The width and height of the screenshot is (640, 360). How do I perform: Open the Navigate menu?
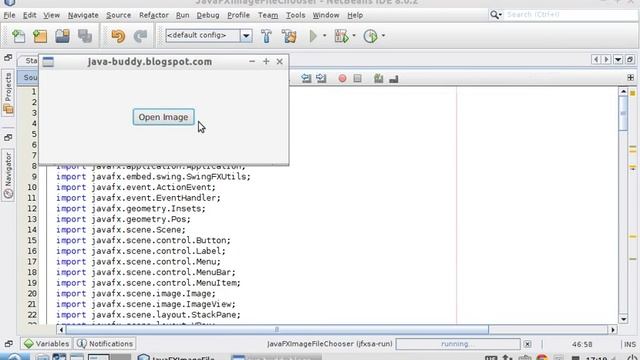click(83, 15)
